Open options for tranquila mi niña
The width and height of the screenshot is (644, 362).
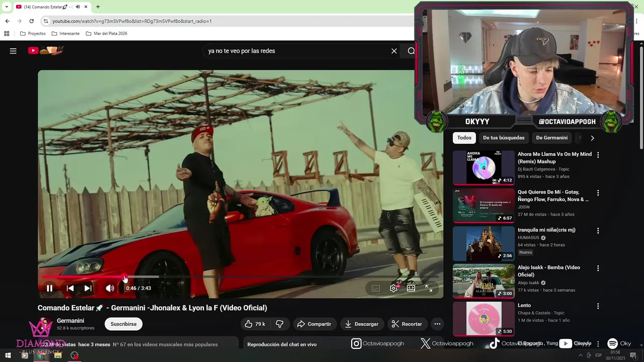click(x=598, y=231)
